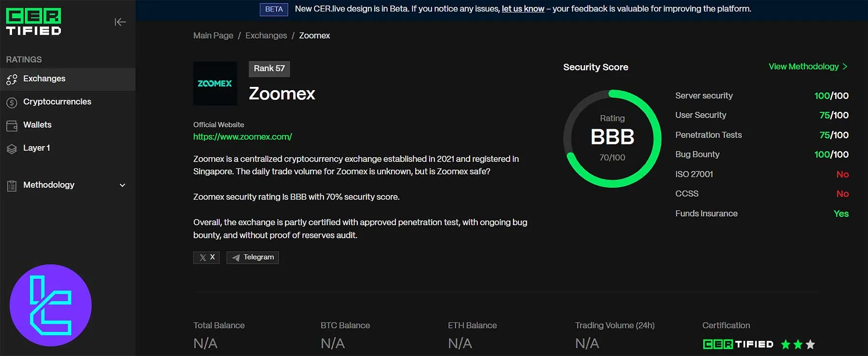Click the BTC Balance label
Image resolution: width=868 pixels, height=356 pixels.
[345, 326]
